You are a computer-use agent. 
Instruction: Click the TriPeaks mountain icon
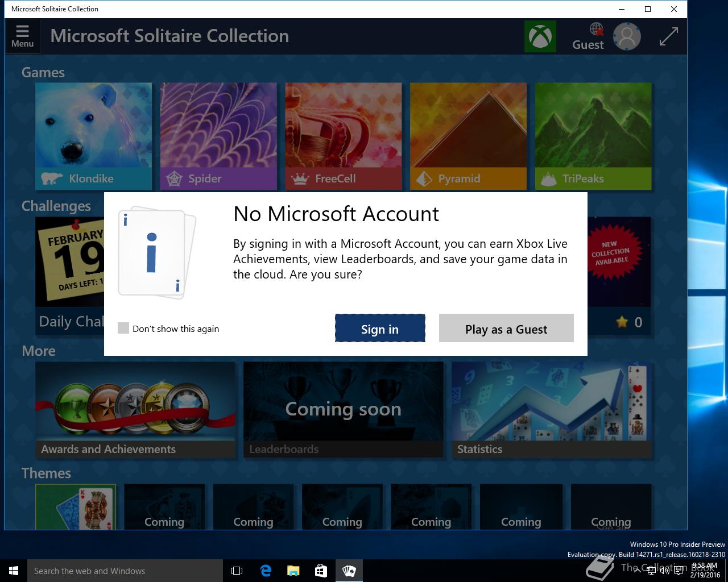549,179
